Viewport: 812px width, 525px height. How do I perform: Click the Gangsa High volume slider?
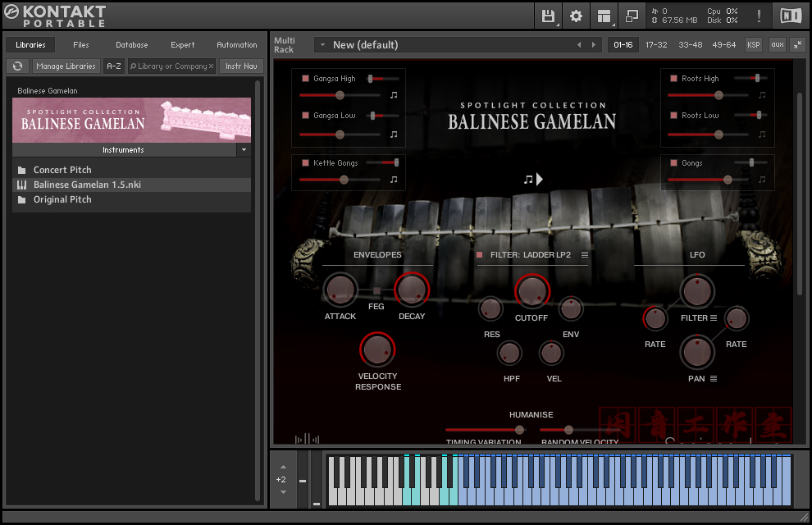click(x=340, y=95)
